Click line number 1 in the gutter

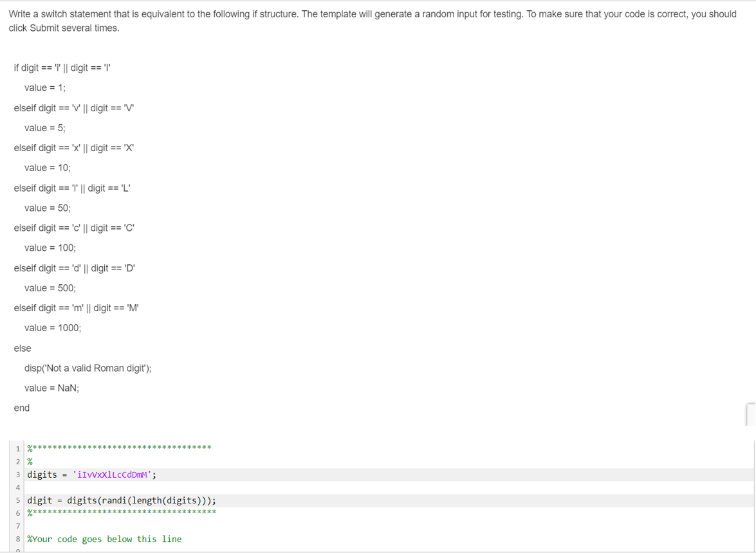17,448
